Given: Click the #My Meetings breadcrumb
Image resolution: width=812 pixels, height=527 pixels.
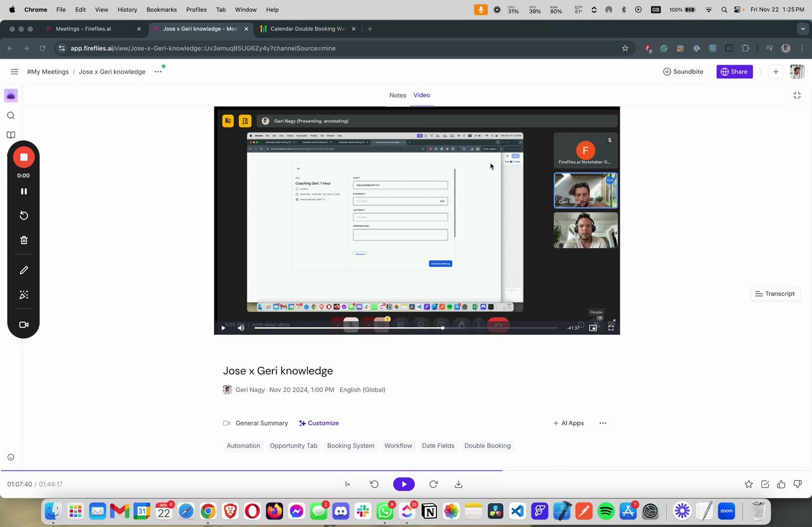Looking at the screenshot, I should pos(48,72).
